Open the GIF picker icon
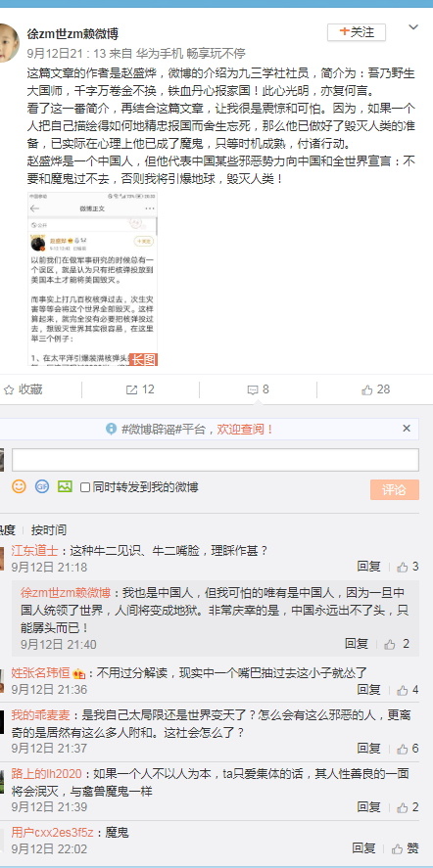The image size is (433, 868). click(x=42, y=486)
